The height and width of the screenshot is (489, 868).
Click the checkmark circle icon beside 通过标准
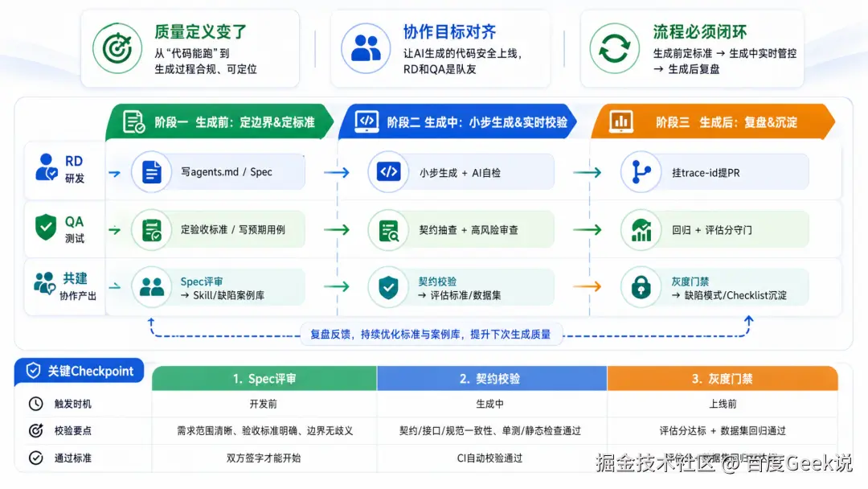(x=36, y=458)
